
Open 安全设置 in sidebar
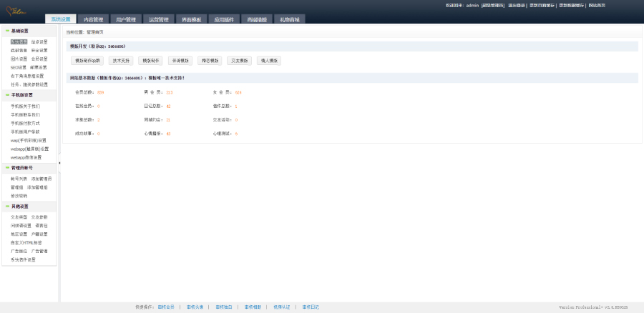39,51
